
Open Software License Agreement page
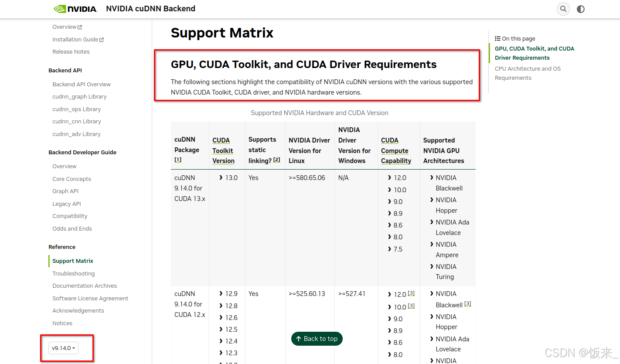pyautogui.click(x=90, y=298)
